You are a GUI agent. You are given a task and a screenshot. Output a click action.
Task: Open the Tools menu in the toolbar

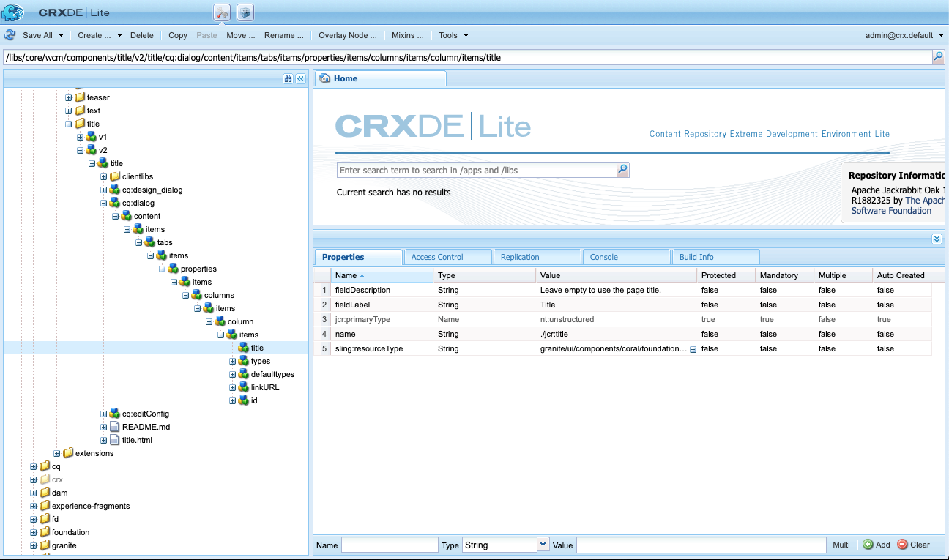point(453,35)
